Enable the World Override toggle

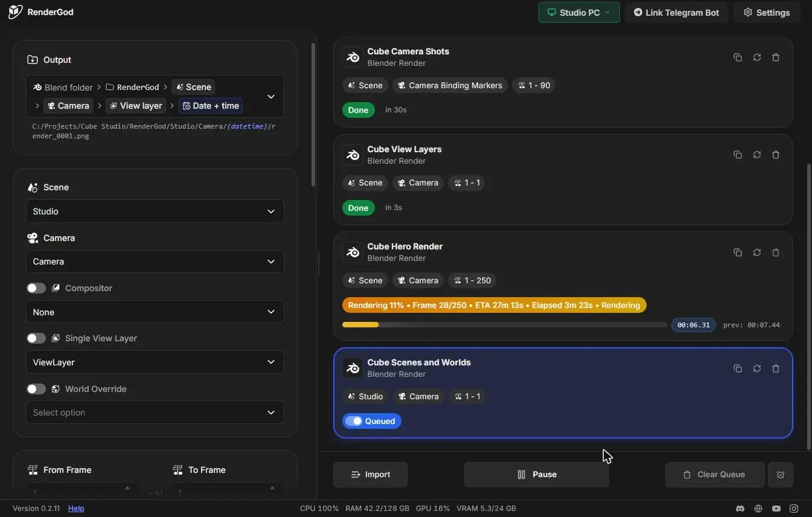pos(36,389)
